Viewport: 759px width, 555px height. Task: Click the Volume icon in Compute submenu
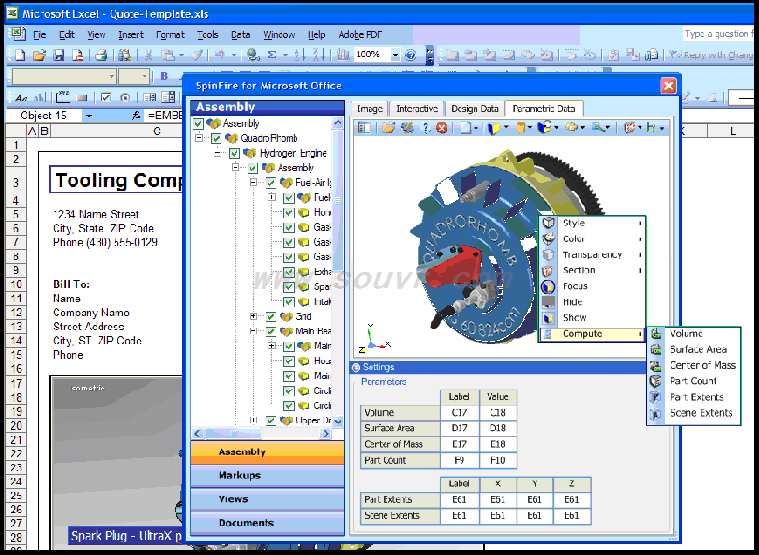coord(657,334)
